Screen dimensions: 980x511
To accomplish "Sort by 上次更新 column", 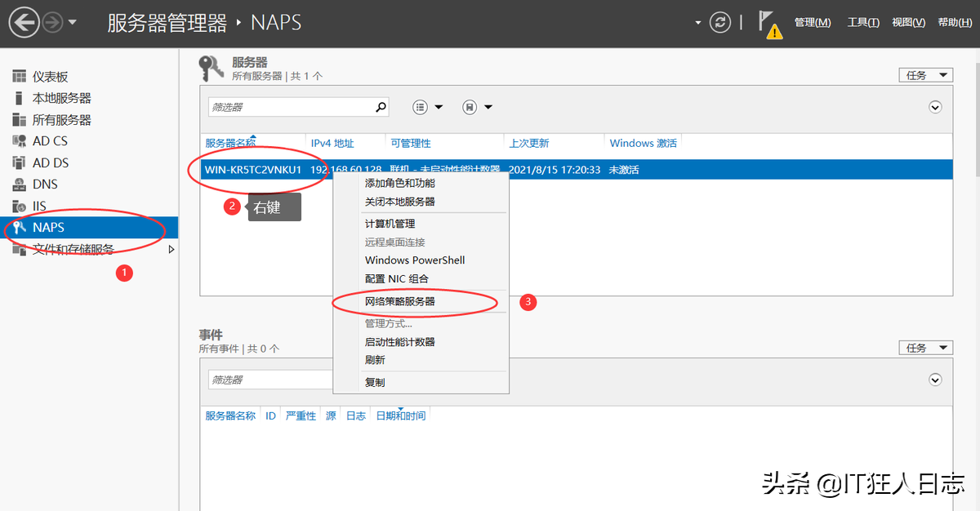I will (x=529, y=143).
